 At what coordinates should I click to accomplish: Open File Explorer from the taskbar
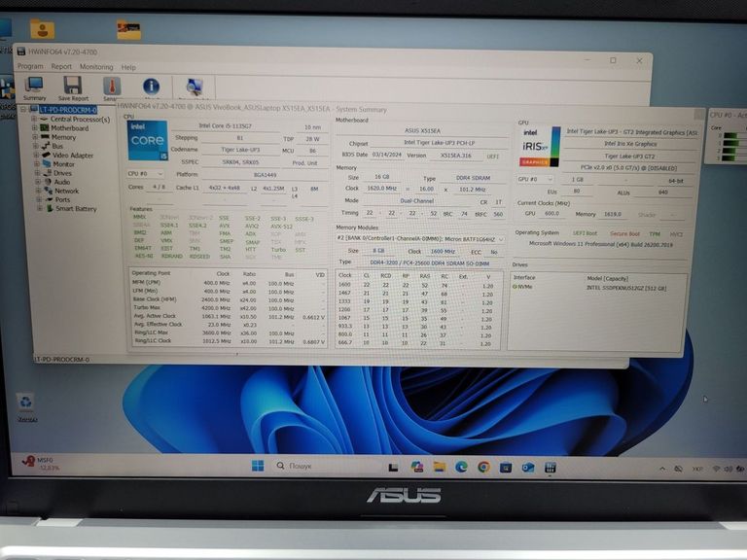tap(440, 467)
